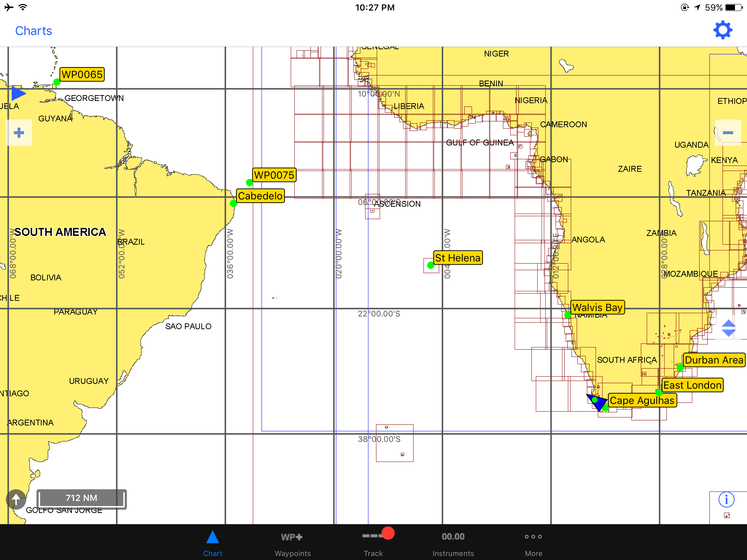Tap the 712 NM scale bar
The height and width of the screenshot is (560, 747).
[x=81, y=499]
